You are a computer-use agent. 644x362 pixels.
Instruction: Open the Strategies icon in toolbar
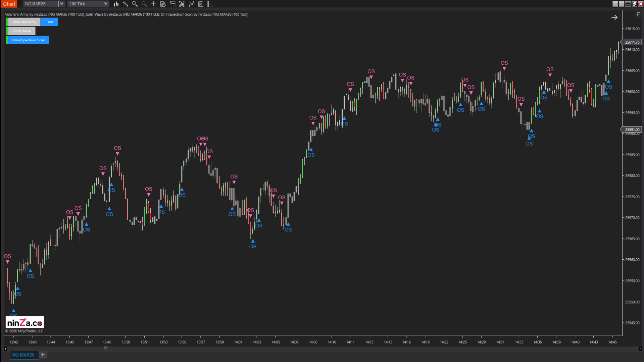(x=201, y=4)
